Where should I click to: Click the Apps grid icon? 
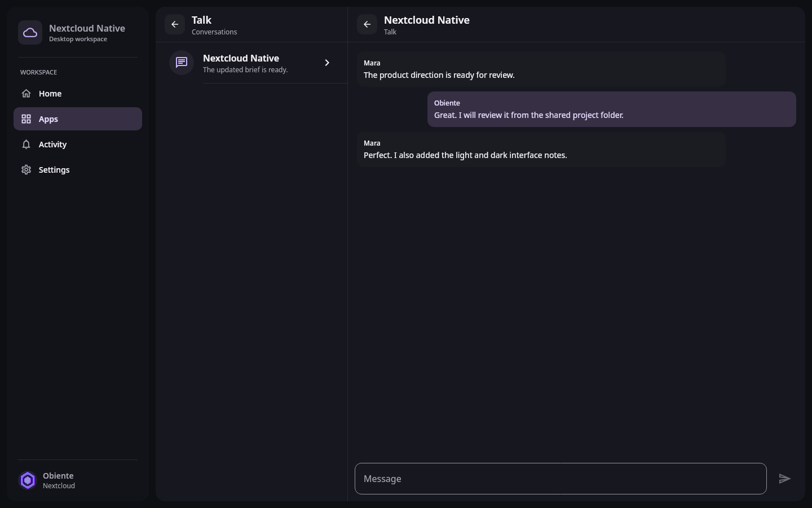(x=26, y=119)
